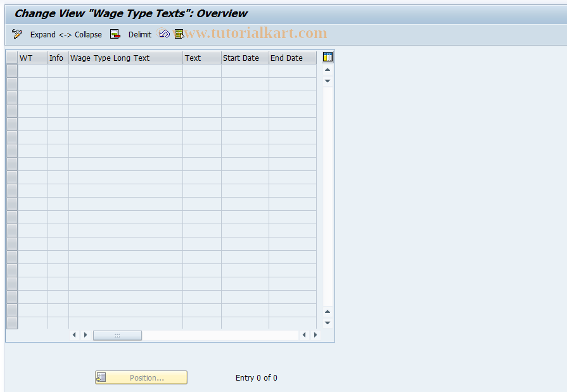Click lower scroll-up arrow of vertical scrollbar

click(328, 312)
